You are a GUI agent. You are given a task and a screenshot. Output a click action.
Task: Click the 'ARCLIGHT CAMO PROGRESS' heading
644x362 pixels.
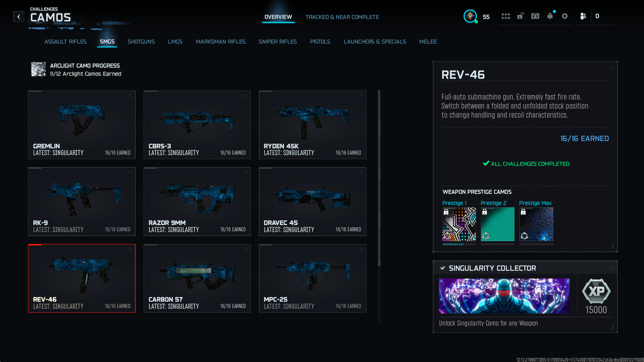click(x=85, y=66)
